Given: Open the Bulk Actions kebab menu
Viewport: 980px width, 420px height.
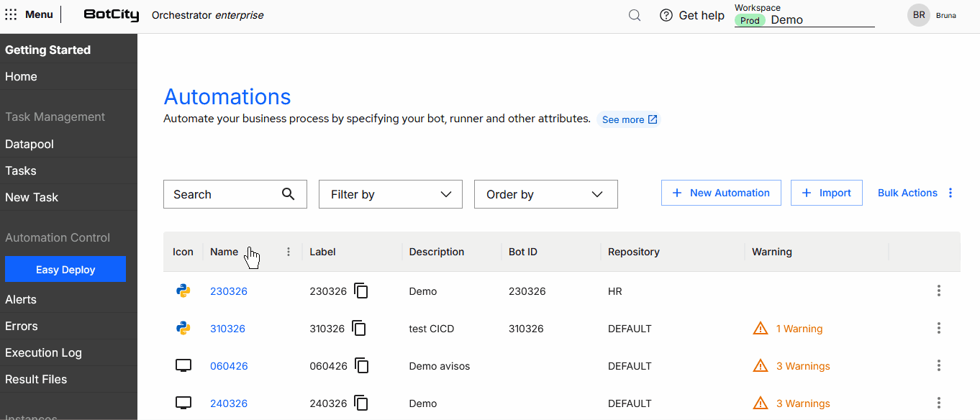Looking at the screenshot, I should pos(950,193).
